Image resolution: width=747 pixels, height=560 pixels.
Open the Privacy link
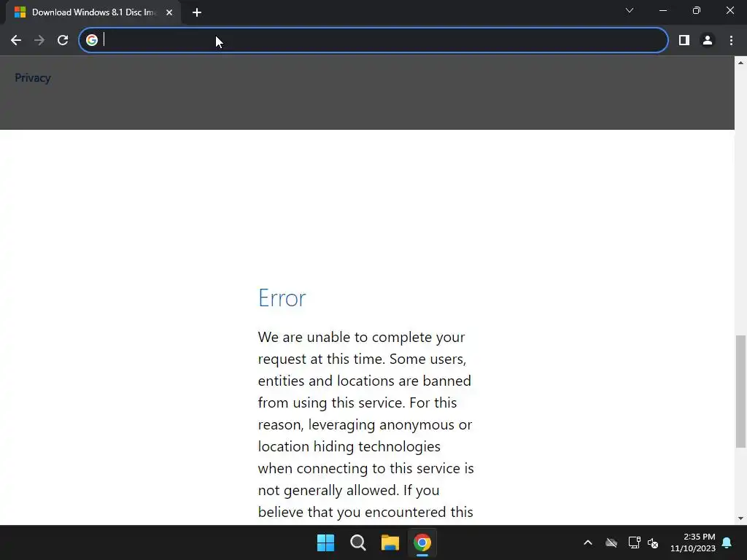pyautogui.click(x=33, y=77)
